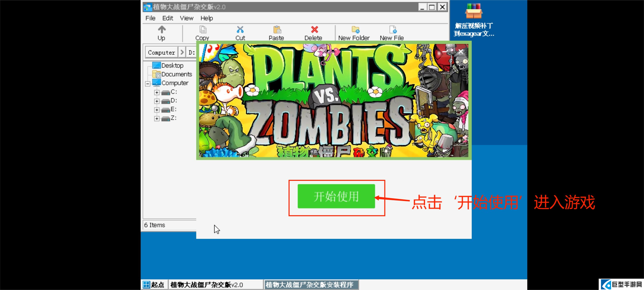Select Desktop in the folder tree

point(172,65)
